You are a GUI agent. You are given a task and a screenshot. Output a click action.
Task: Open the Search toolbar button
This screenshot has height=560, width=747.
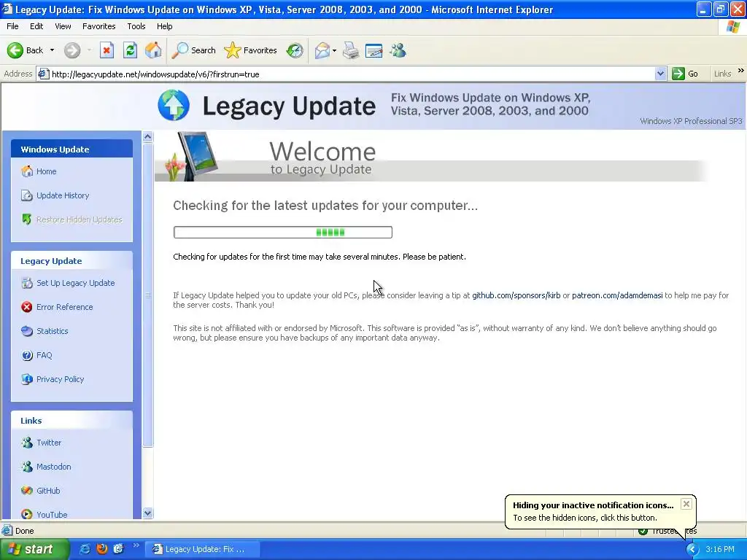(193, 50)
